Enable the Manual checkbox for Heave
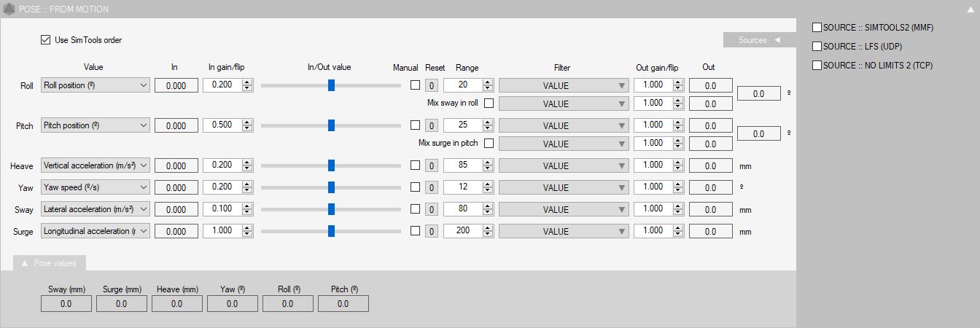 [x=415, y=165]
